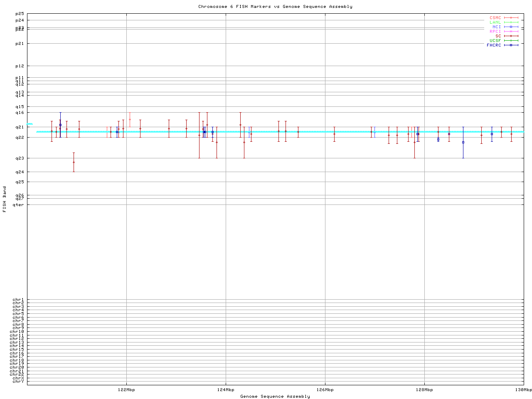The width and height of the screenshot is (532, 399).
Task: Click the vertical FISH Band axis title
Action: 5,199
